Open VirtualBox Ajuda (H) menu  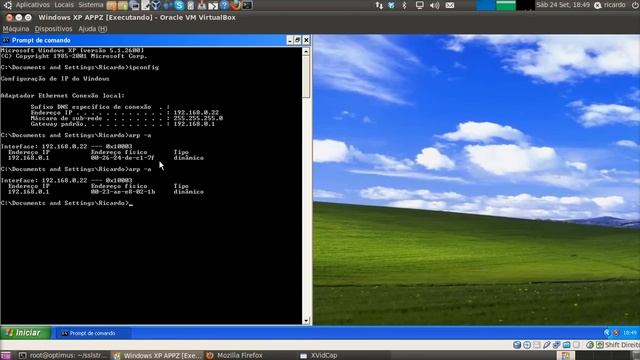point(93,29)
